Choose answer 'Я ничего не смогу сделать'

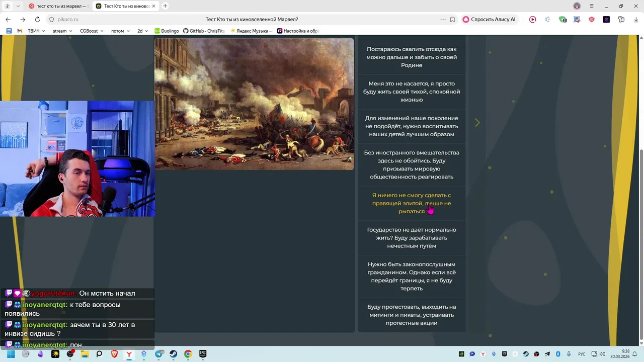click(x=412, y=203)
